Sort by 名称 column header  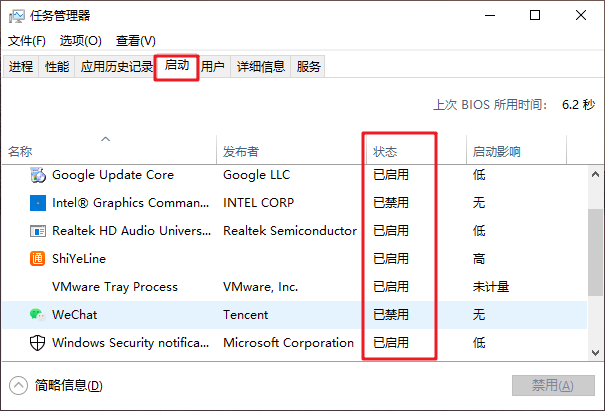tap(20, 152)
